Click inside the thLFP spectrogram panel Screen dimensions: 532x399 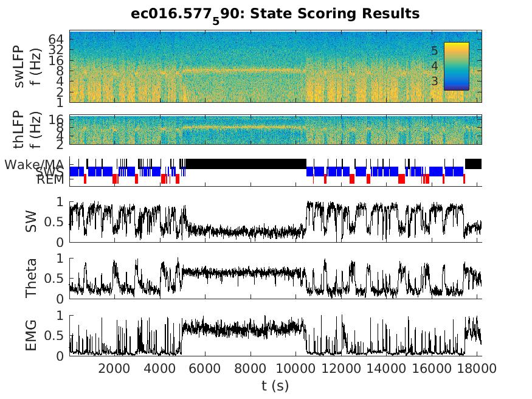coord(243,130)
